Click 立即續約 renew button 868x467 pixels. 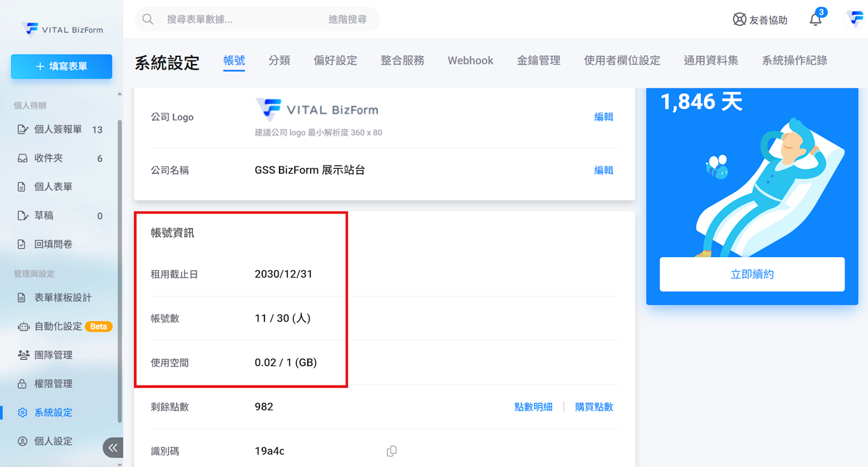pyautogui.click(x=751, y=274)
